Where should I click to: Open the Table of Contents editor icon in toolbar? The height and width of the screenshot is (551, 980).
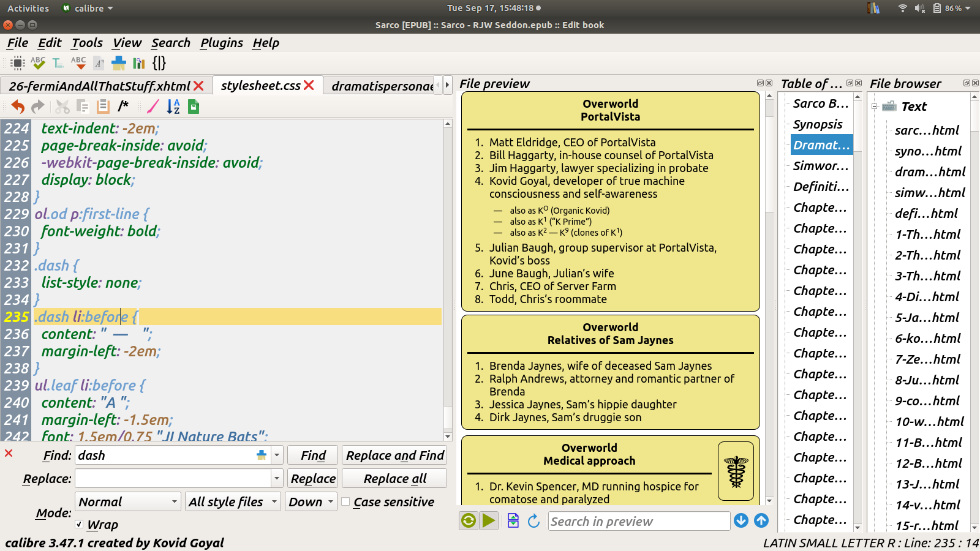[58, 63]
